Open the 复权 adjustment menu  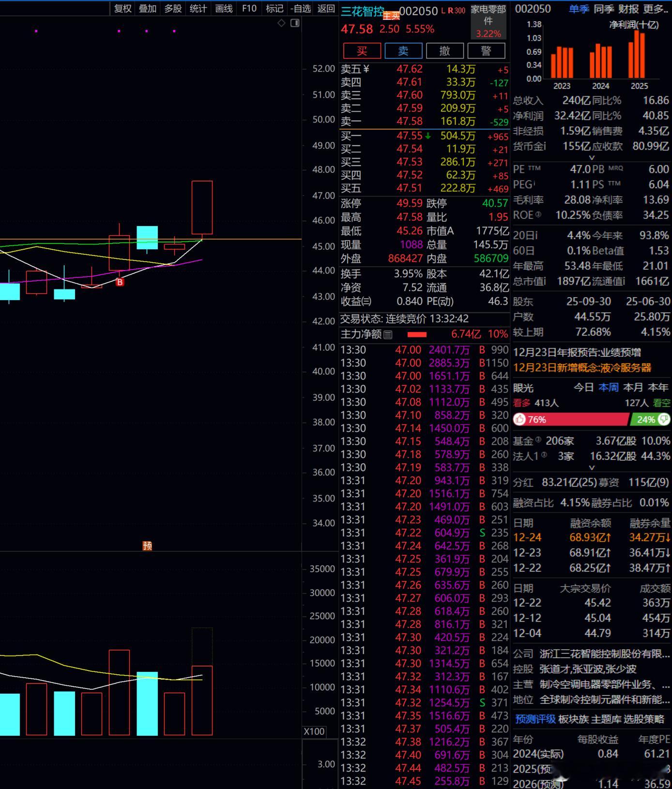(x=122, y=8)
